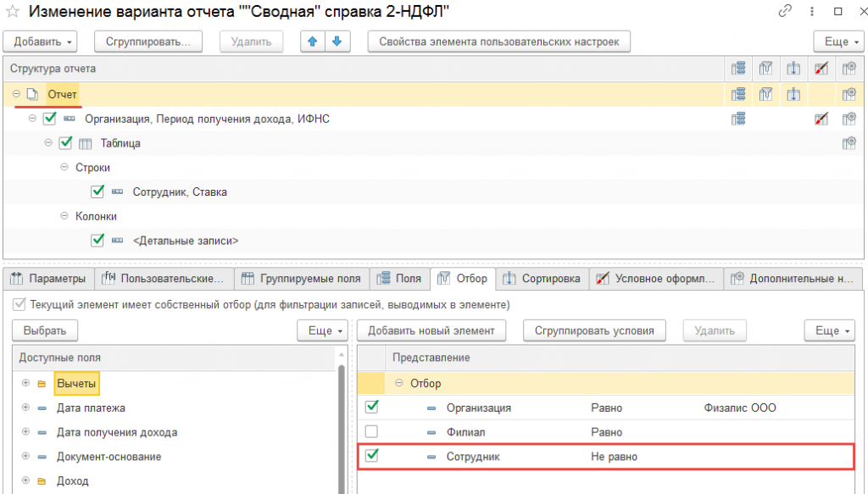Viewport: 868px width, 494px height.
Task: Open the Добавить dropdown
Action: pyautogui.click(x=40, y=42)
